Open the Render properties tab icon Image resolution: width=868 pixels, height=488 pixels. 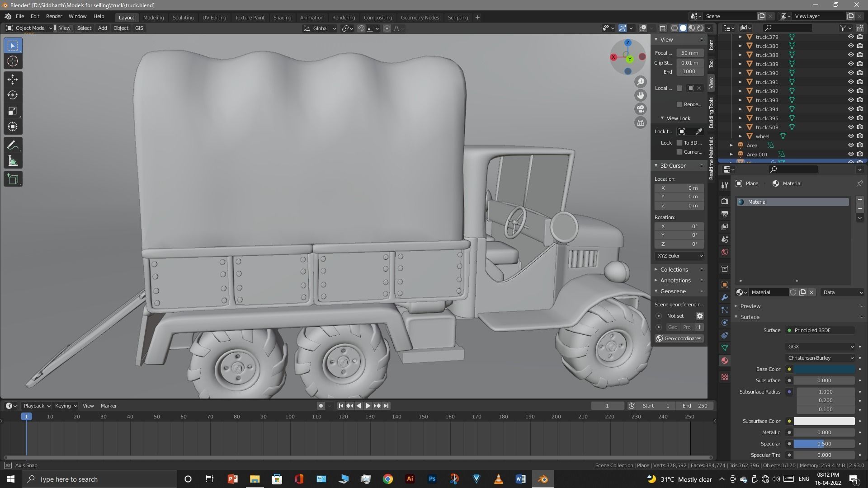click(725, 202)
